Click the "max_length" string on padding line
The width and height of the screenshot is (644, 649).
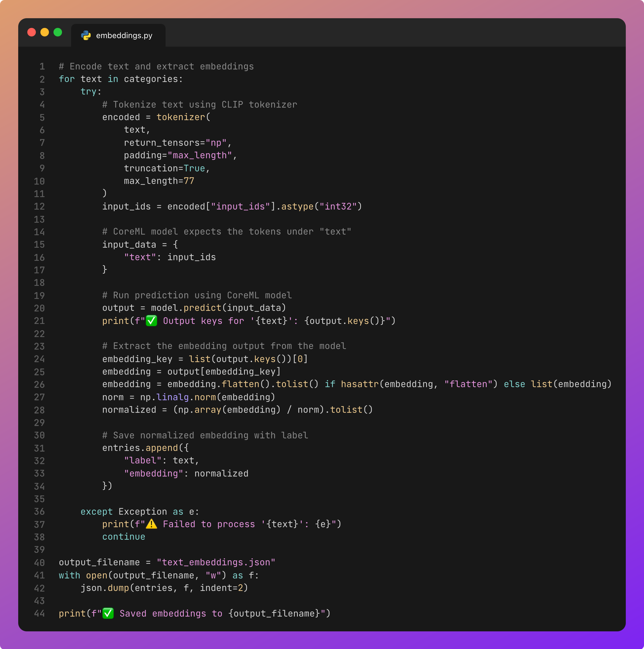(x=200, y=156)
